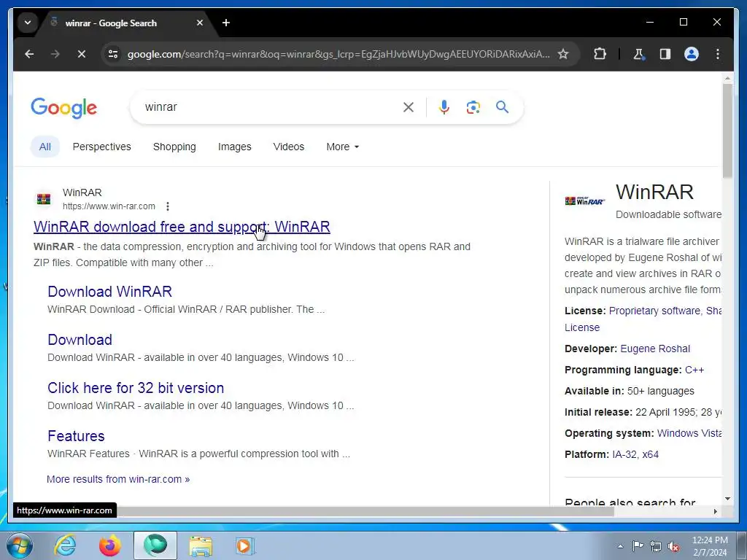The image size is (747, 560).
Task: Open More results from win-rar.com
Action: tap(118, 479)
